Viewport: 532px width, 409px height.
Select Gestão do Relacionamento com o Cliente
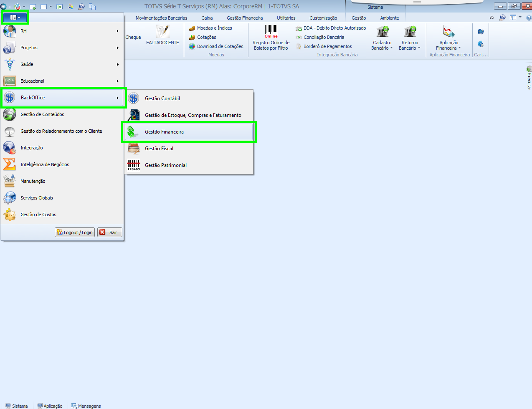click(62, 131)
